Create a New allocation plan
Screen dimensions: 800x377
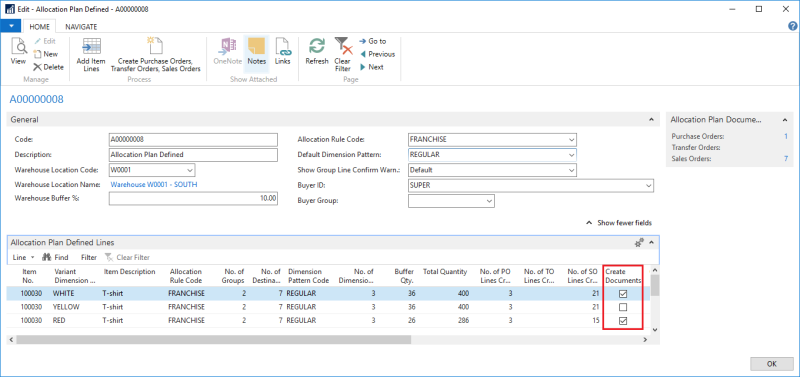tap(46, 54)
